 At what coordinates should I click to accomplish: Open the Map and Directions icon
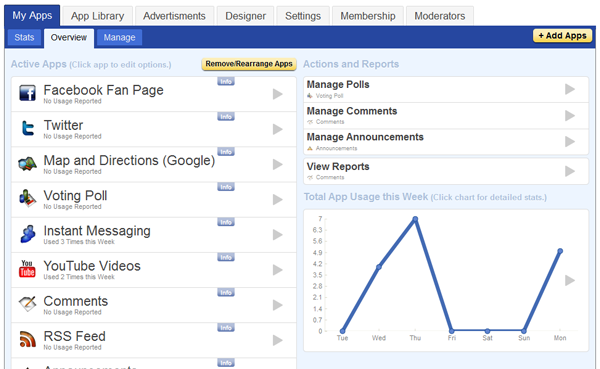tap(28, 163)
